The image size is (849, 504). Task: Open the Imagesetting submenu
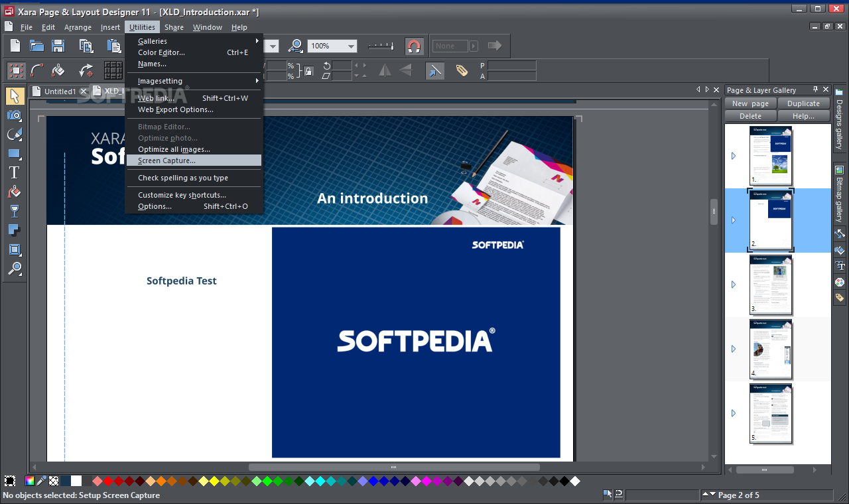[194, 81]
